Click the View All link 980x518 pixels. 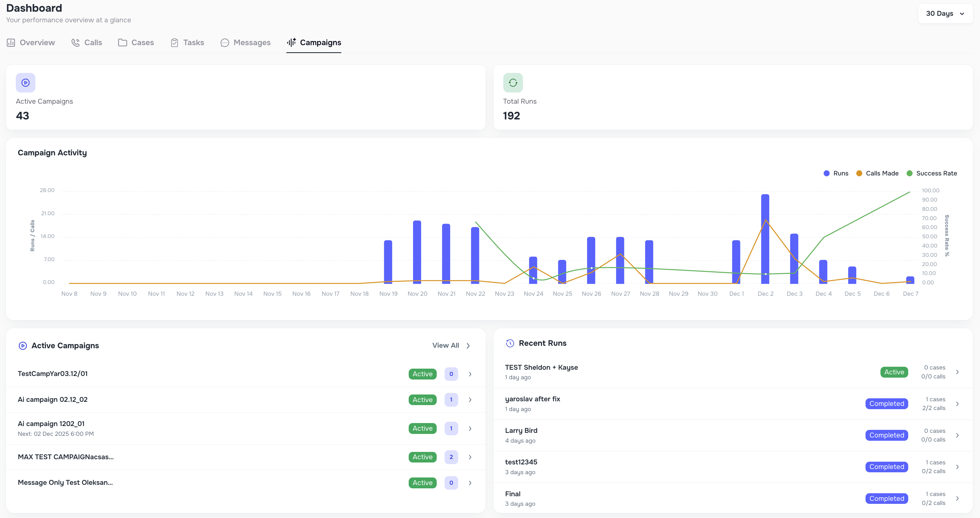point(445,345)
